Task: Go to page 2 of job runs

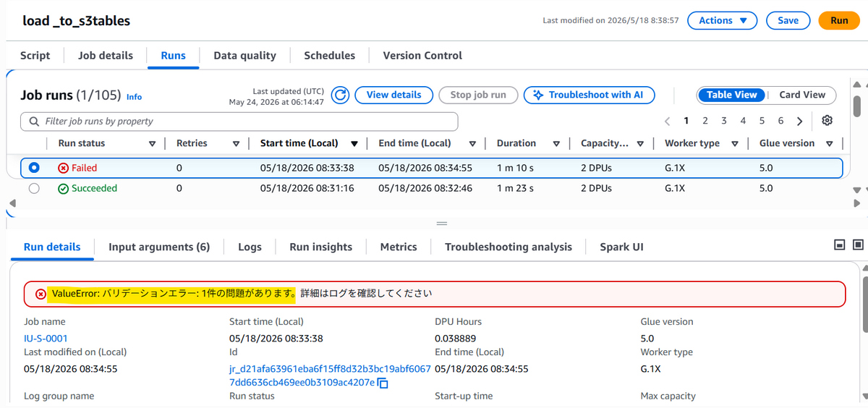Action: (705, 121)
